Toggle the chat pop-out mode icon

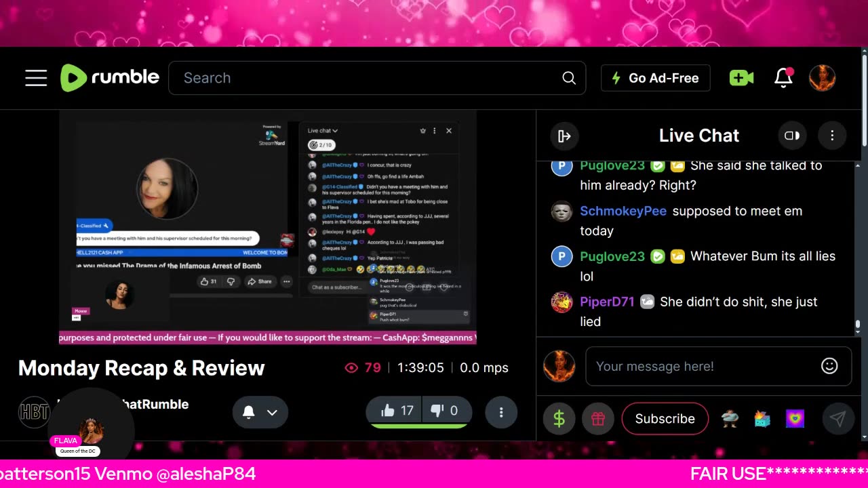point(791,136)
